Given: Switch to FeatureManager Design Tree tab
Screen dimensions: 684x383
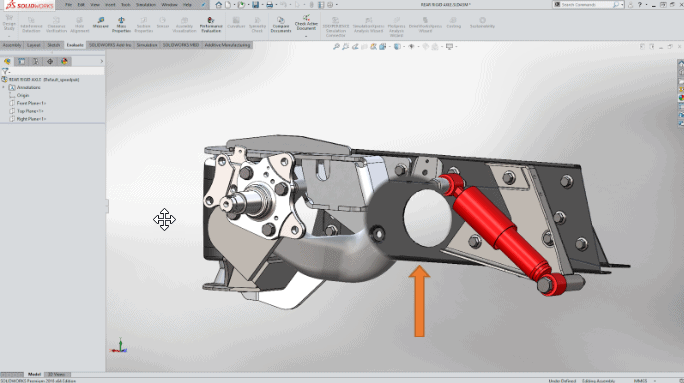Looking at the screenshot, I should [x=7, y=62].
